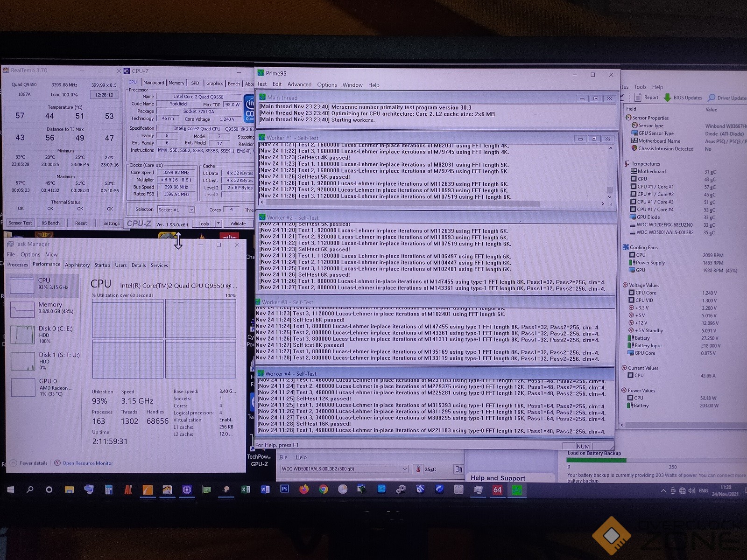Open BIOS Updates with the green arrow icon
The height and width of the screenshot is (560, 747).
667,98
